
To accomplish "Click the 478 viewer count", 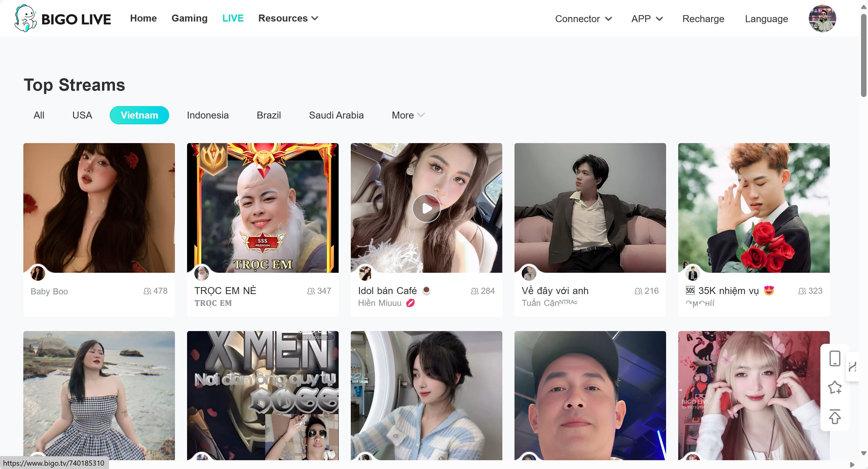I will [155, 291].
